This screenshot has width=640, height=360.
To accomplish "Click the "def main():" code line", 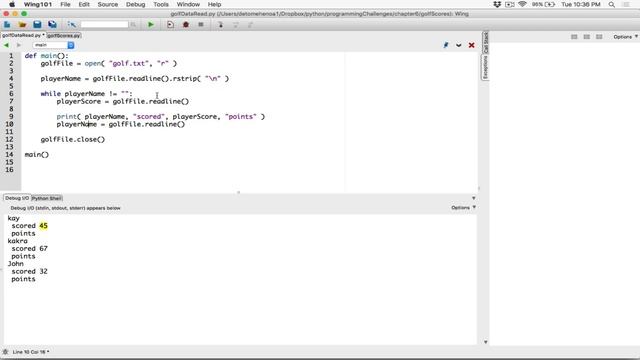I will pyautogui.click(x=47, y=56).
